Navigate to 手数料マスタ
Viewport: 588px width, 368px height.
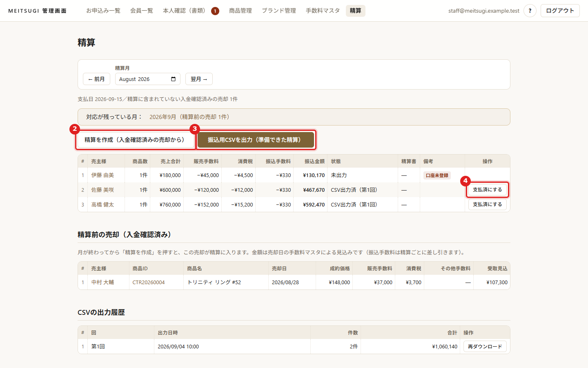[323, 11]
